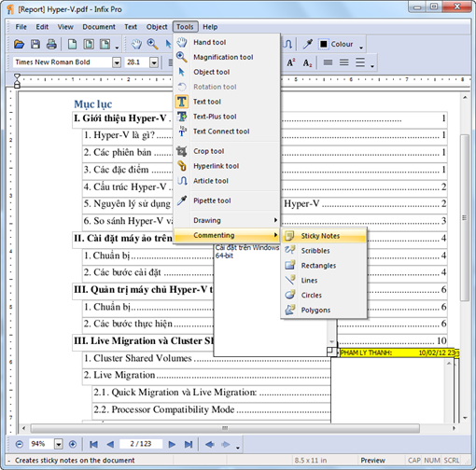476x470 pixels.
Task: Click the forward view navigation arrow
Action: tap(226, 444)
